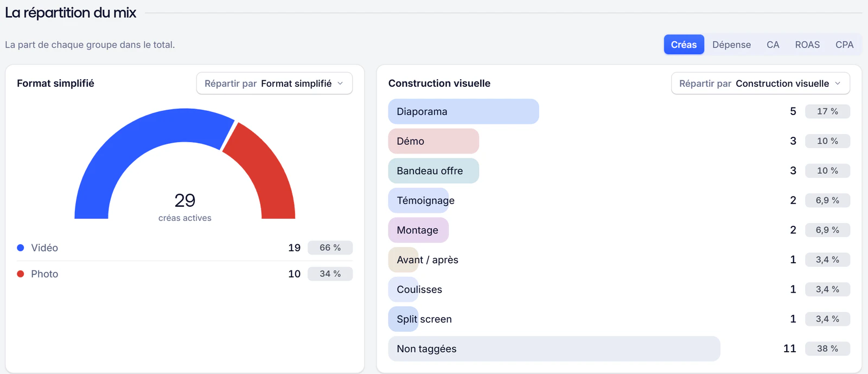The width and height of the screenshot is (868, 374).
Task: Open the CA tab
Action: (x=773, y=45)
